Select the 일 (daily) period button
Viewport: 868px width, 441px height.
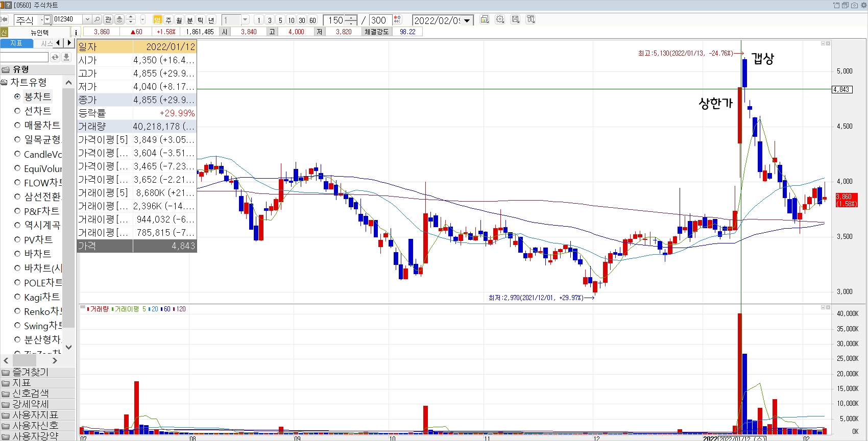(157, 20)
